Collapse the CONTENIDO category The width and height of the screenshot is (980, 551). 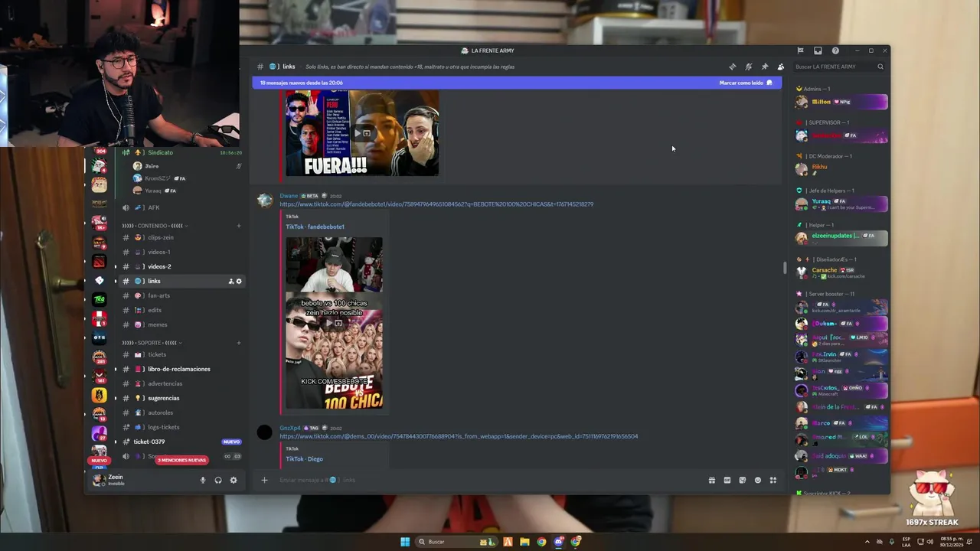[x=155, y=226]
